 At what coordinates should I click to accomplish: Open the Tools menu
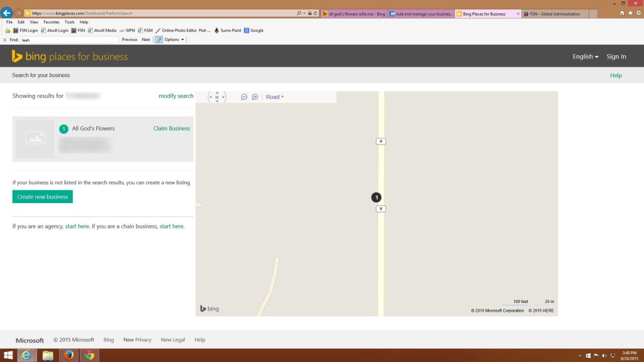69,22
